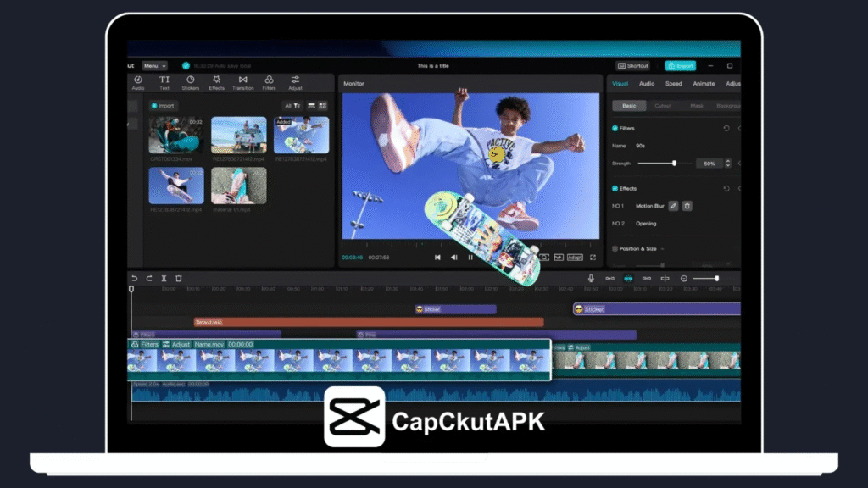Switch to the Speed tab
This screenshot has height=488, width=868.
pyautogui.click(x=673, y=84)
